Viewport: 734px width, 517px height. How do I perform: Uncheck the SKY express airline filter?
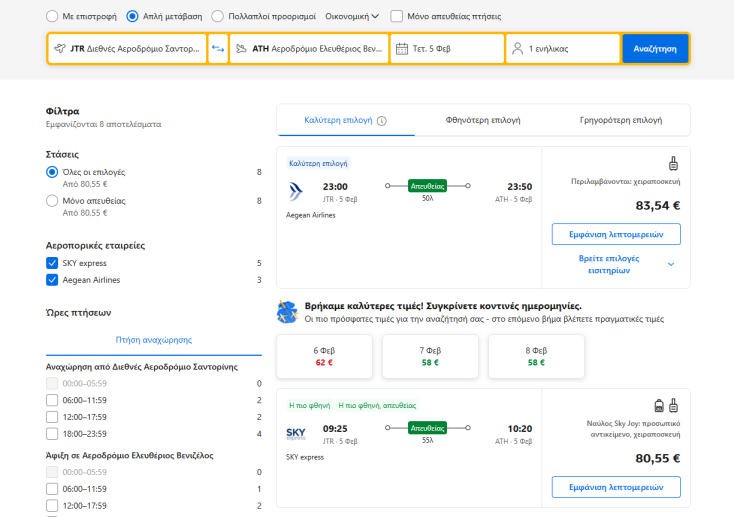52,263
